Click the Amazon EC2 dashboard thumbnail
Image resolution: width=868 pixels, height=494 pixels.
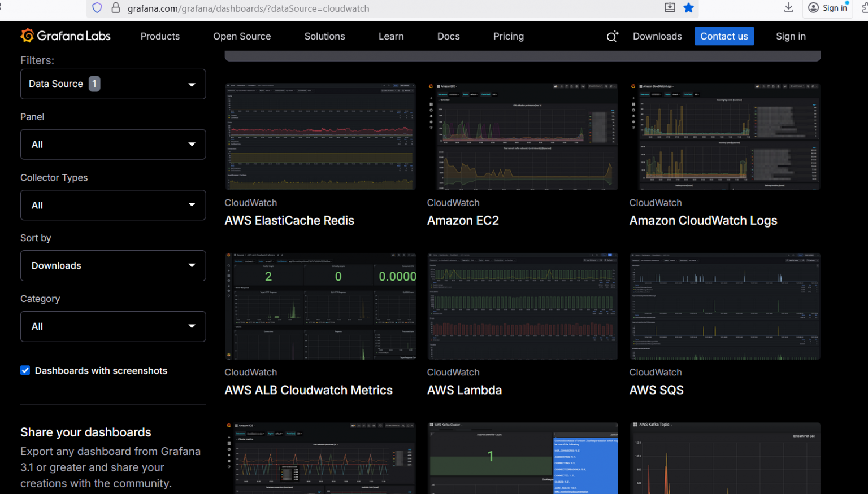[522, 136]
